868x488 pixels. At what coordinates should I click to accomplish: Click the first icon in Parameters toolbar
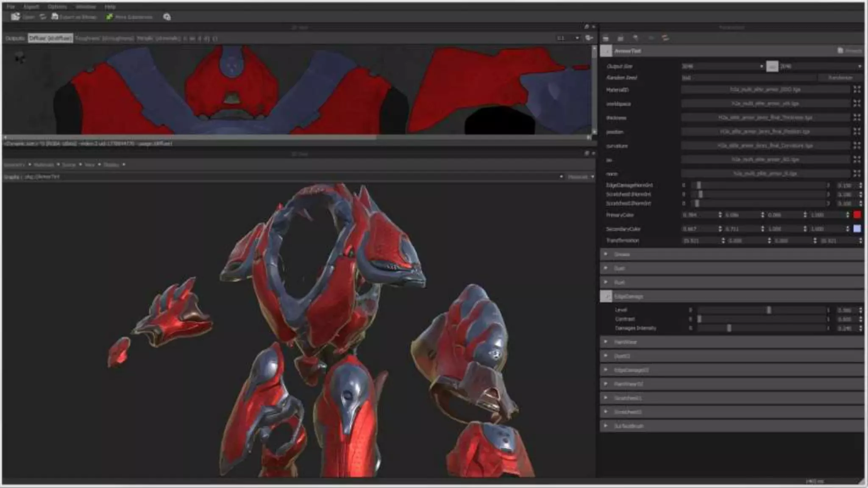point(606,39)
